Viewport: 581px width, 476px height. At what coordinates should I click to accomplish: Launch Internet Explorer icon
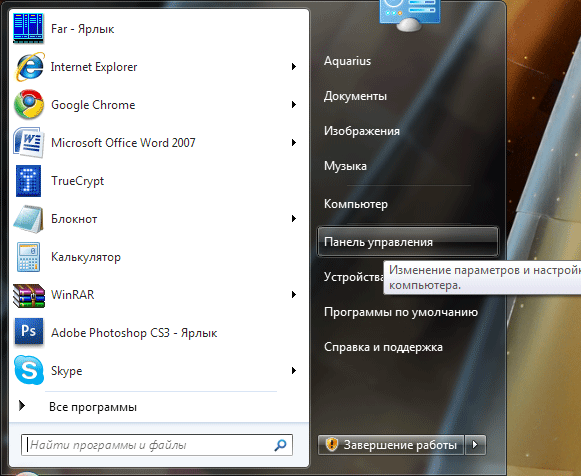pos(29,67)
